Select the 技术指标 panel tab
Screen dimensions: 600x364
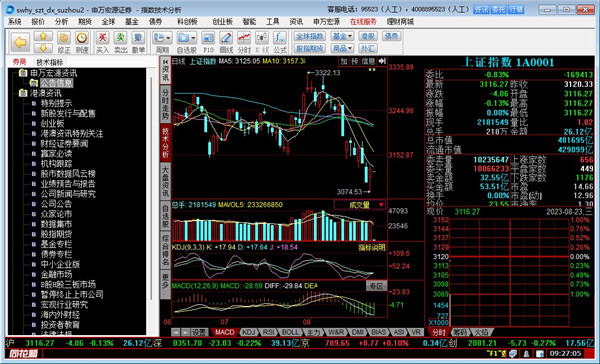[x=50, y=62]
